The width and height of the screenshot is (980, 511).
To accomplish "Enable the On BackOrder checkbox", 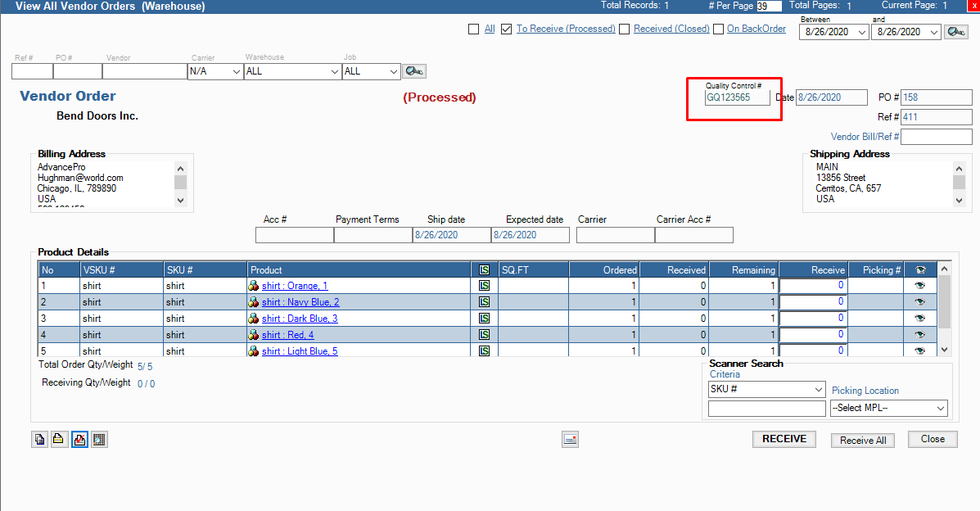I will (x=718, y=29).
